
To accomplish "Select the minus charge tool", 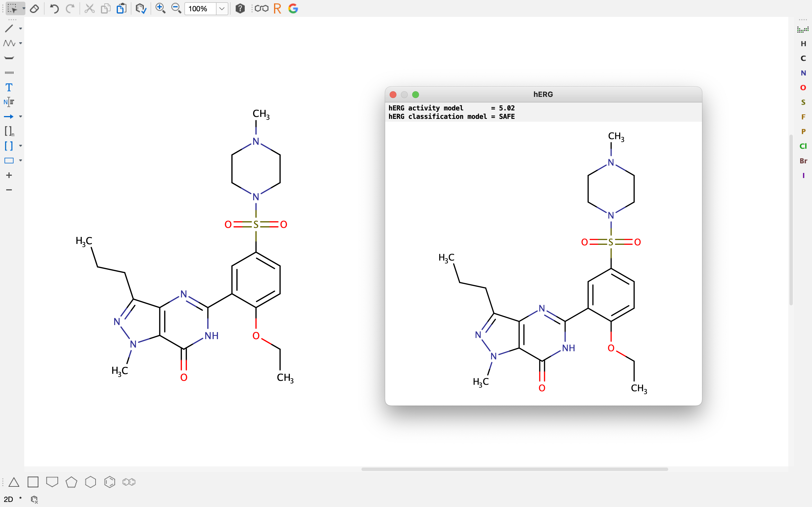I will tap(9, 190).
